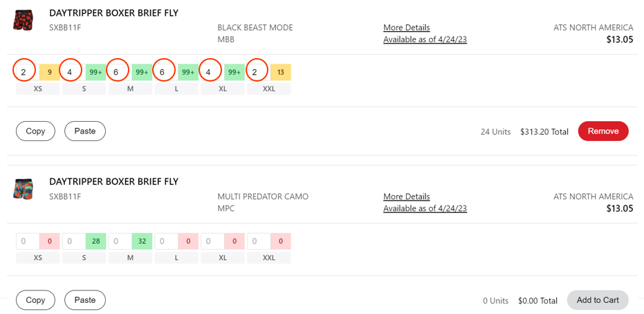The width and height of the screenshot is (644, 314).
Task: Copy quantities for Multi Predator Camo row
Action: pyautogui.click(x=35, y=299)
